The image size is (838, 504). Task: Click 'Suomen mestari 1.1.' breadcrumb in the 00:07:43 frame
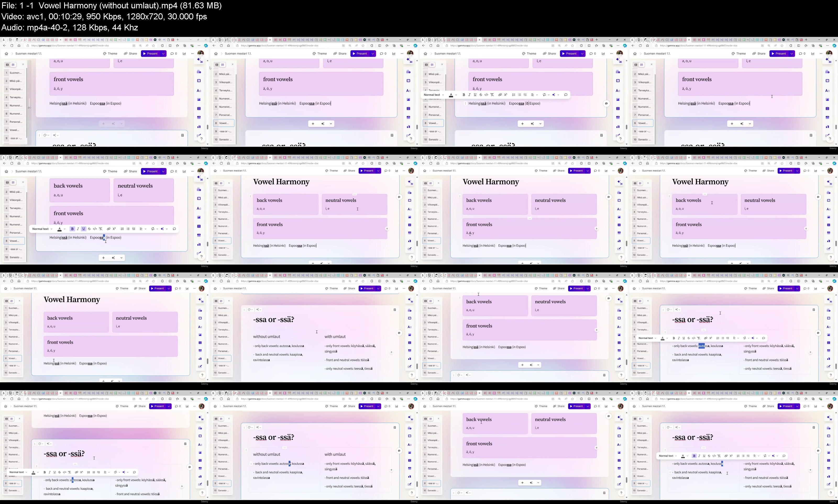pyautogui.click(x=444, y=407)
